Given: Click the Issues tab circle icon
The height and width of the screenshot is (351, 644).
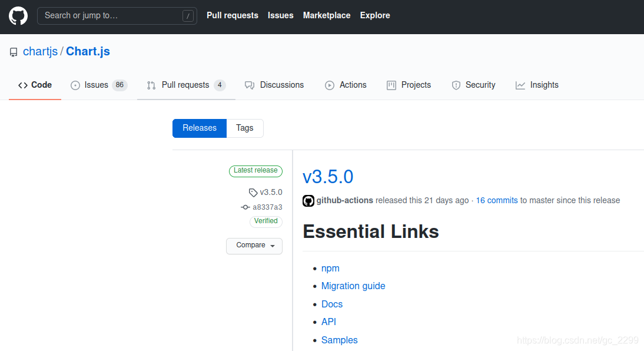Looking at the screenshot, I should (75, 85).
